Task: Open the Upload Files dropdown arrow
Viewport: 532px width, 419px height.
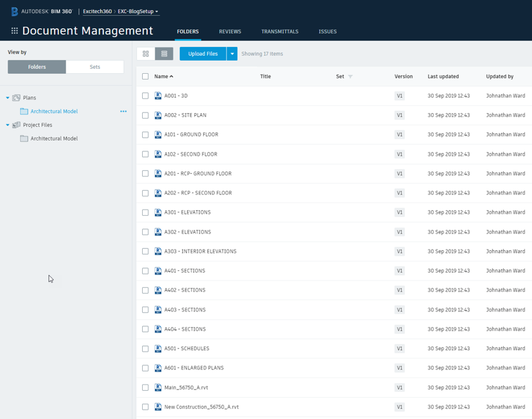Action: 232,54
